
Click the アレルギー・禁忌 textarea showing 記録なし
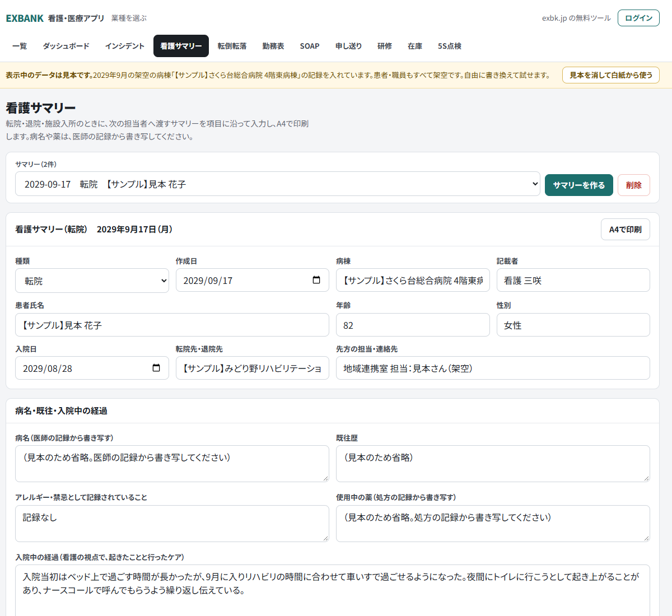[172, 524]
